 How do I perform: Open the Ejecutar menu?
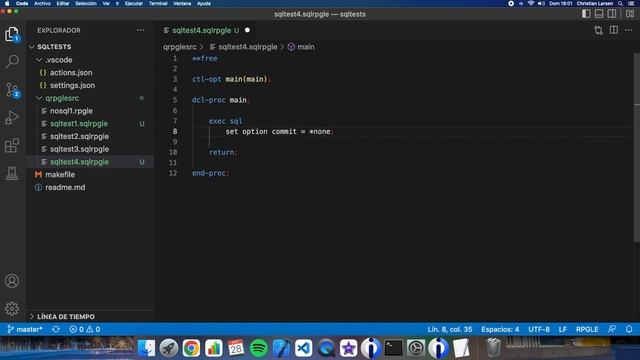[133, 3]
